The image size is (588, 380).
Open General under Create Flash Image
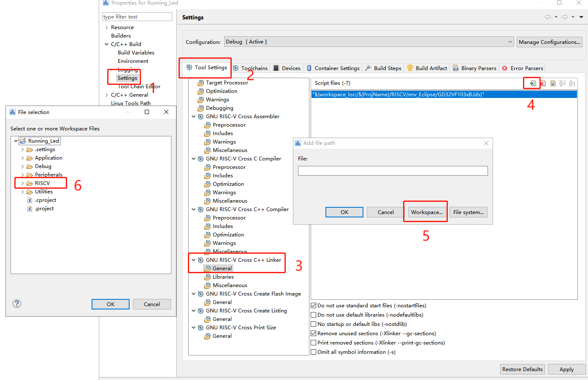(222, 302)
